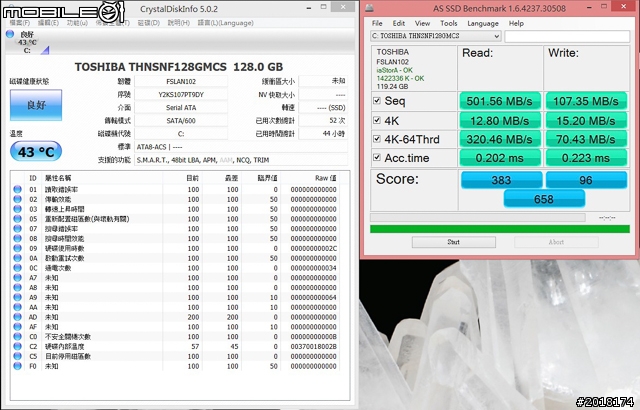This screenshot has width=640, height=410.
Task: Click the interface value Serial ATA
Action: point(181,108)
